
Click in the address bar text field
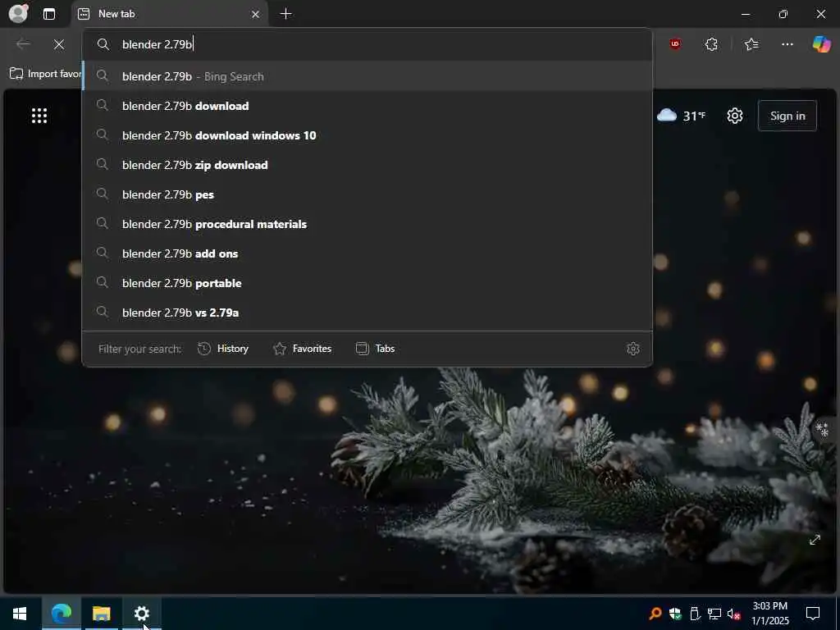[x=367, y=44]
